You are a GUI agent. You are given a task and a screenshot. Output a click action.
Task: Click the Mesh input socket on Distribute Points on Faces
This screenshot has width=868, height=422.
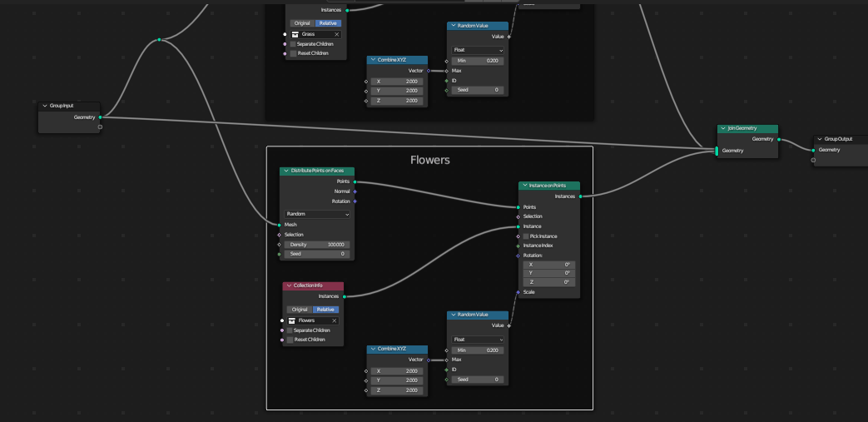tap(279, 225)
